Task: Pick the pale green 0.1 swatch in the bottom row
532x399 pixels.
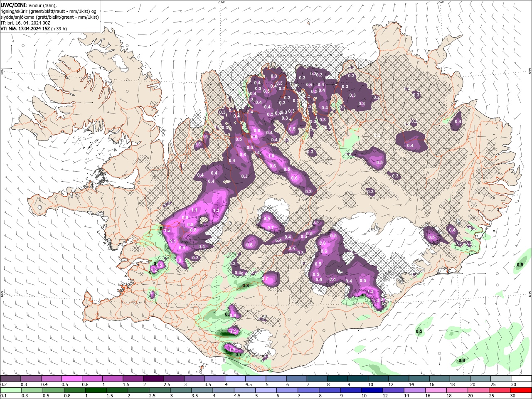Action: coord(11,390)
